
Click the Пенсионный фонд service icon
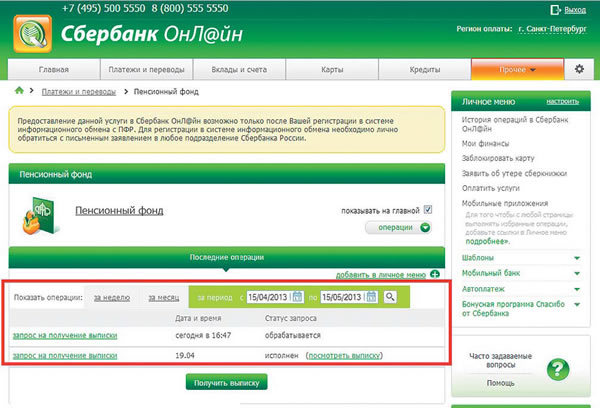point(41,215)
